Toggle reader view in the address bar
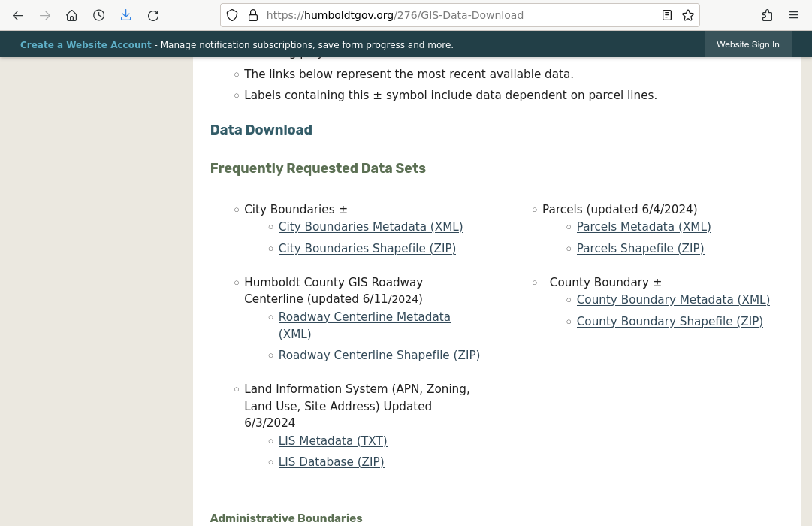Viewport: 812px width, 526px height. tap(666, 15)
